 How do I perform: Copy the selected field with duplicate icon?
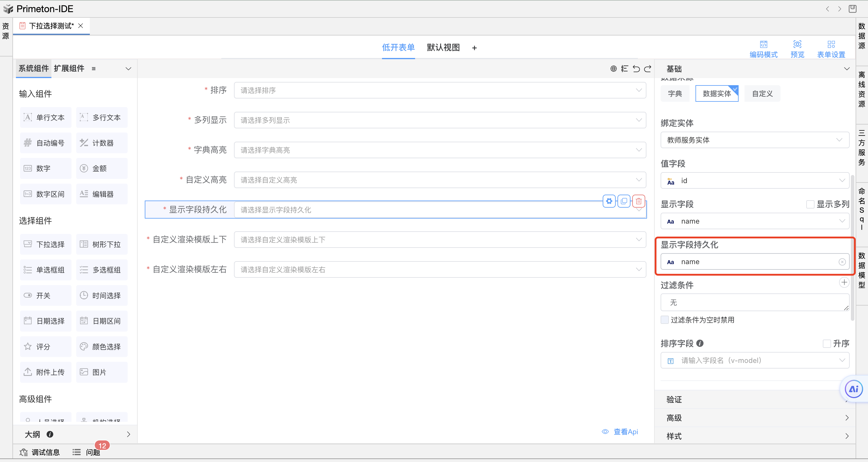pos(624,201)
